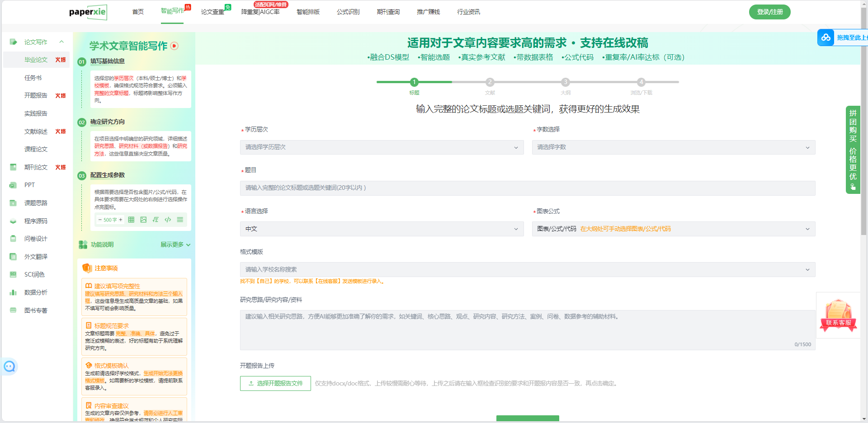Click the paperxie logo

88,12
